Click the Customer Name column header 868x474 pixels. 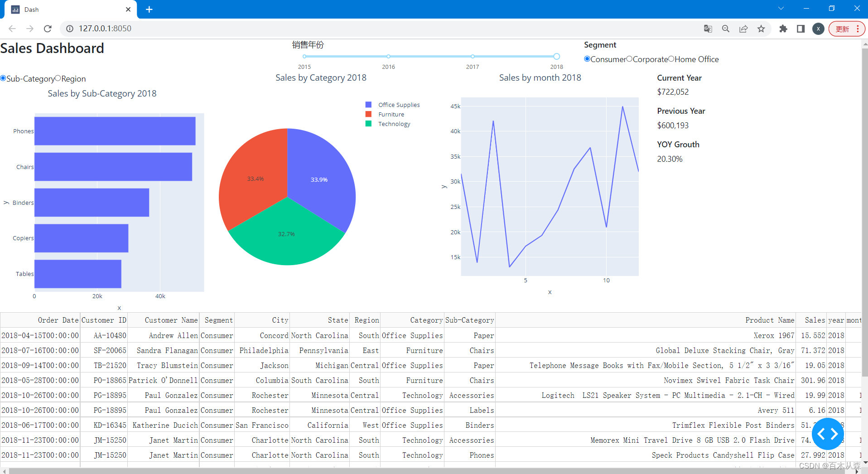pos(164,320)
